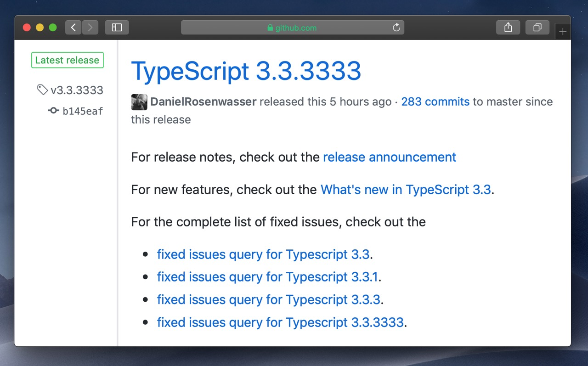Show all tabs overview icon
This screenshot has height=366, width=588.
(537, 28)
